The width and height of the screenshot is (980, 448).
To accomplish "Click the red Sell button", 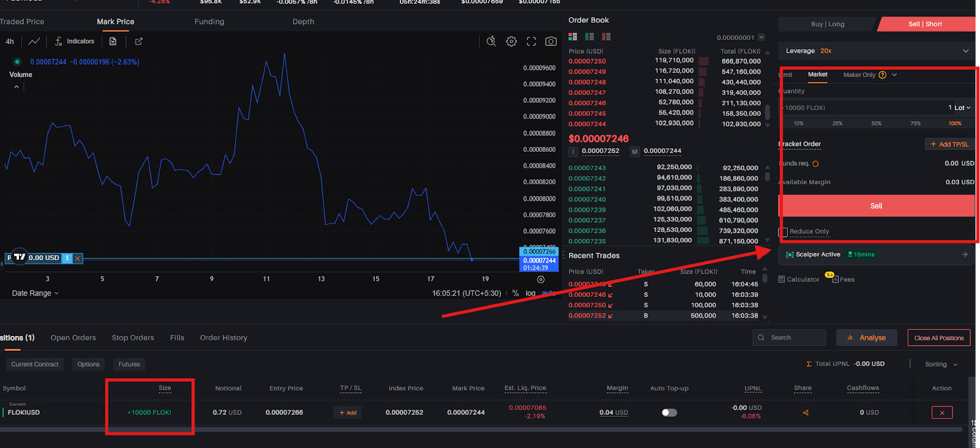I will 876,206.
